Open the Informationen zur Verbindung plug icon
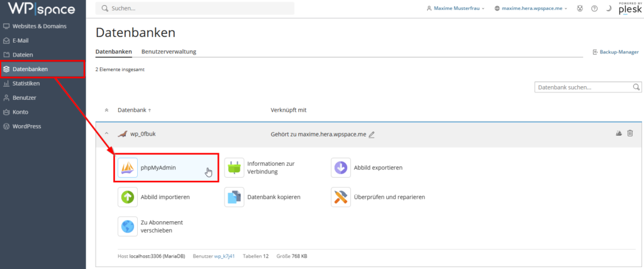Image resolution: width=644 pixels, height=269 pixels. [234, 168]
